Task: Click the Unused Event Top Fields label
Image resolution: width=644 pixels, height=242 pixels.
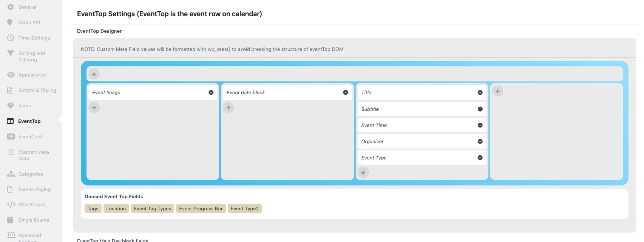Action: 114,196
